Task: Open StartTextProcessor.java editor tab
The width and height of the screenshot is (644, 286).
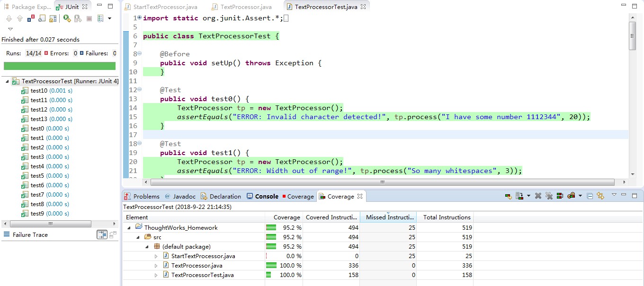Action: (161, 7)
